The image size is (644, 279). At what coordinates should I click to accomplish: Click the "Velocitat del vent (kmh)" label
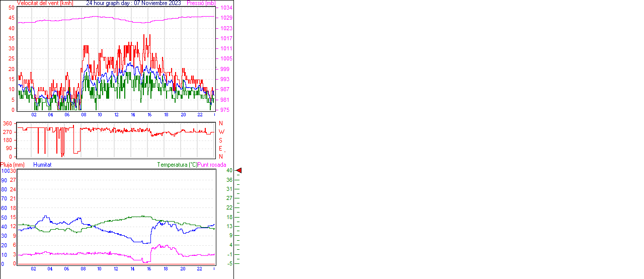pos(45,3)
